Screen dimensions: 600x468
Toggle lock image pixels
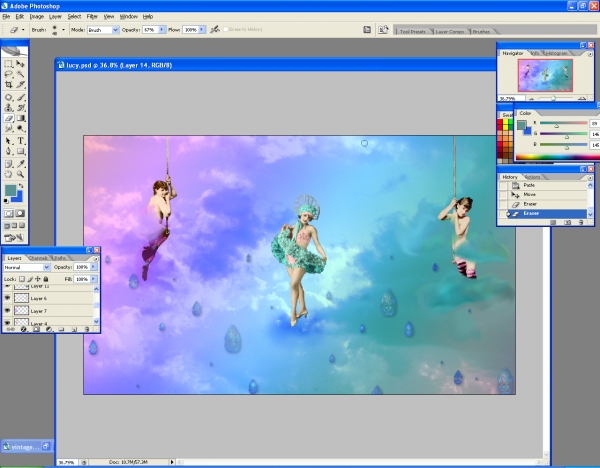30,279
